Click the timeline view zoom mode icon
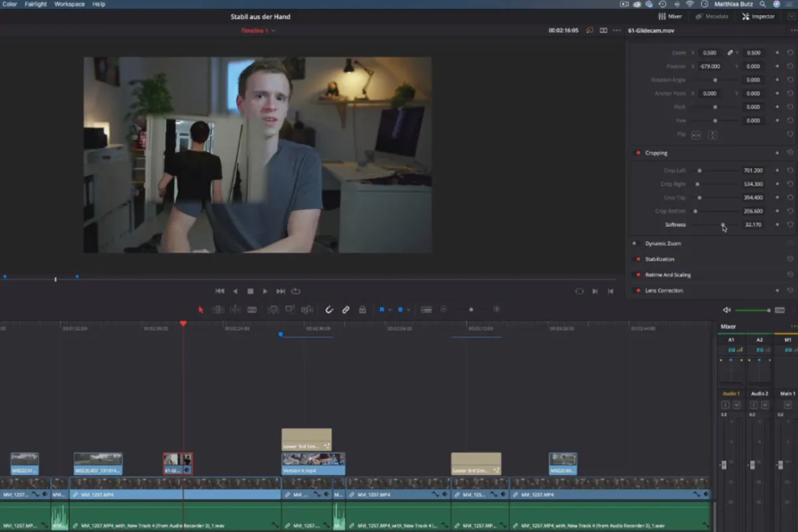The image size is (798, 532). [x=426, y=310]
